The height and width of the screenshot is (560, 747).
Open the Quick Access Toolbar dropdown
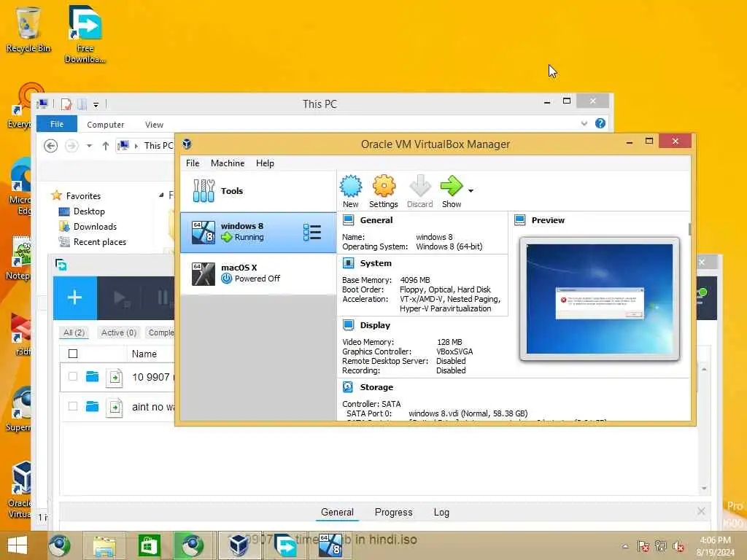96,104
